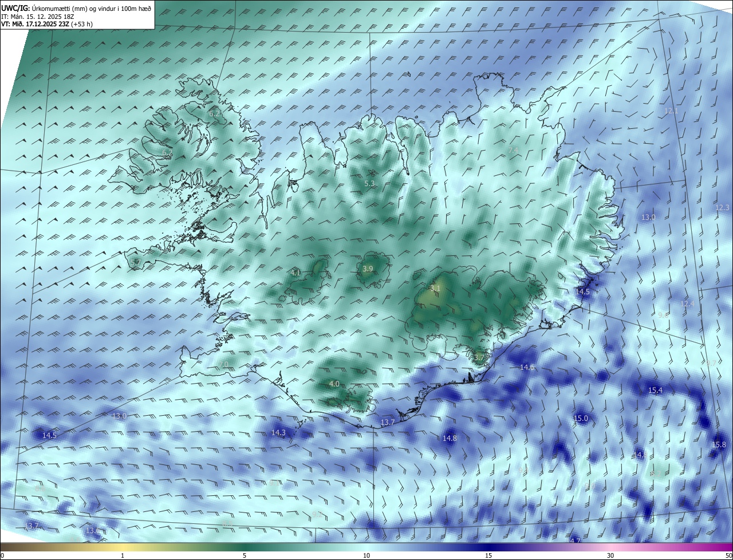
Task: Click the 5.7 value label
Action: (135, 262)
